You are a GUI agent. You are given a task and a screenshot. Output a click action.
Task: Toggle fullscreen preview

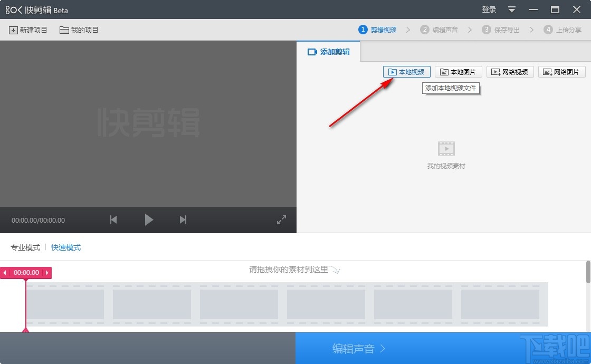[x=281, y=219]
